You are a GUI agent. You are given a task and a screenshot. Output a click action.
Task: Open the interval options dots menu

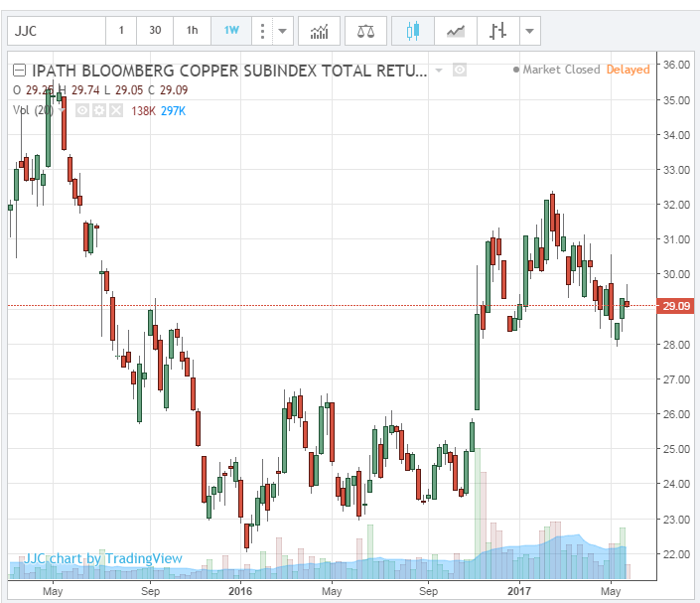click(x=262, y=31)
